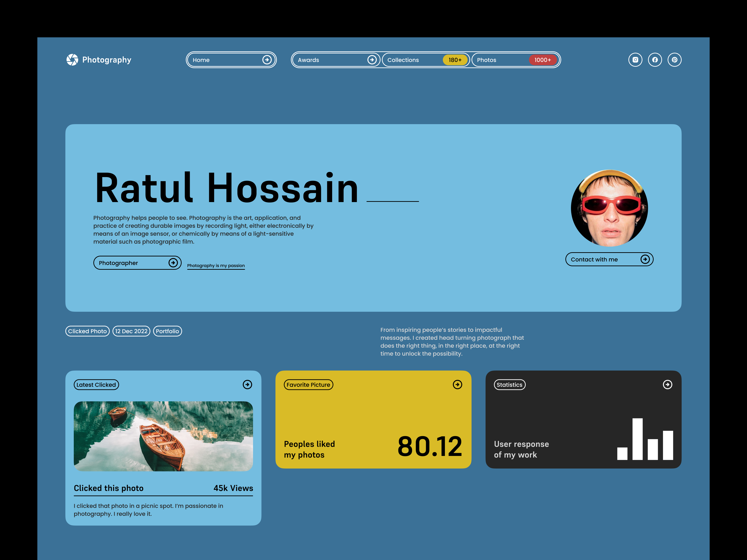Click the Contact with me button
The width and height of the screenshot is (747, 560).
coord(609,259)
